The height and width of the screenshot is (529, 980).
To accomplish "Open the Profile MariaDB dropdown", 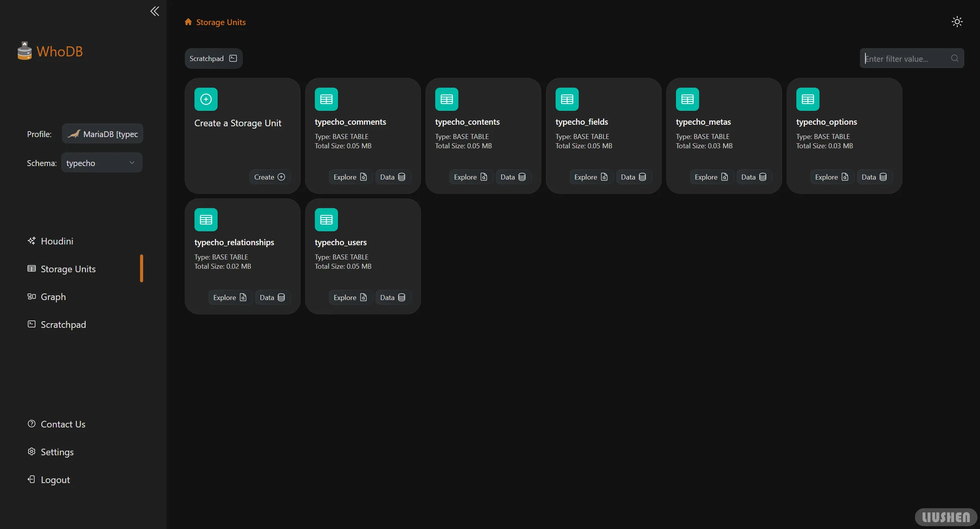I will point(103,134).
